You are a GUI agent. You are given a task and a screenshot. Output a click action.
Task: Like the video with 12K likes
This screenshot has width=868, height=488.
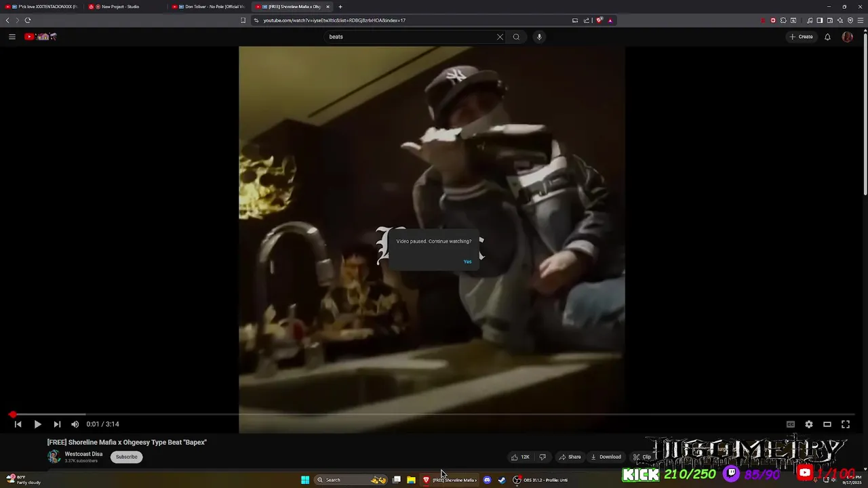[521, 457]
